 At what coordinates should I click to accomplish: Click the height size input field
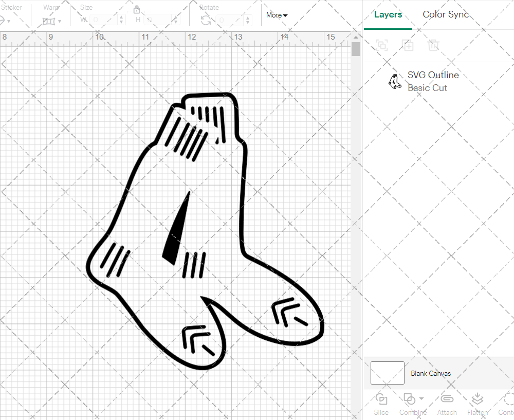click(x=158, y=20)
